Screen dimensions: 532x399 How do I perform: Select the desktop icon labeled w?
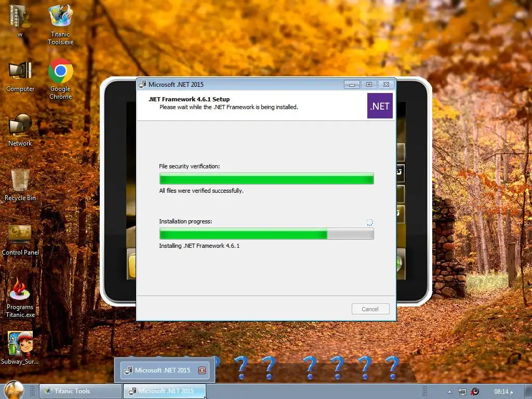pyautogui.click(x=20, y=21)
